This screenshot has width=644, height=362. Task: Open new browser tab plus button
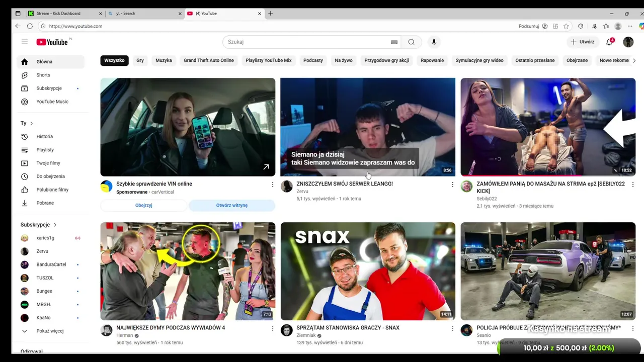click(x=270, y=14)
